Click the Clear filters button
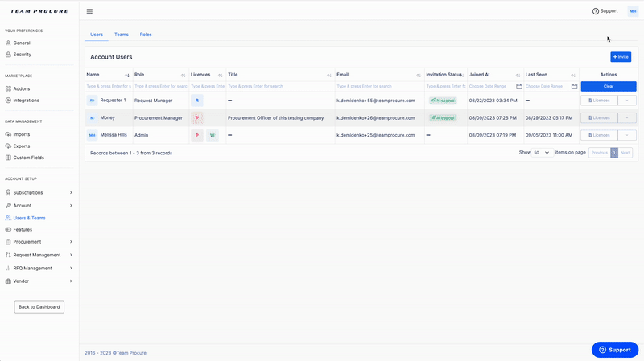The image size is (644, 361). point(609,87)
